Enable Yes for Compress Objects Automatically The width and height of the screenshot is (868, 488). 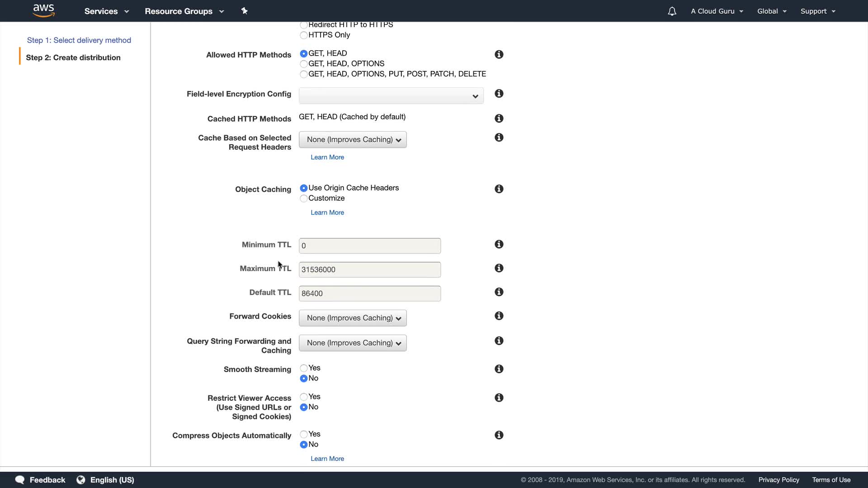(x=304, y=434)
